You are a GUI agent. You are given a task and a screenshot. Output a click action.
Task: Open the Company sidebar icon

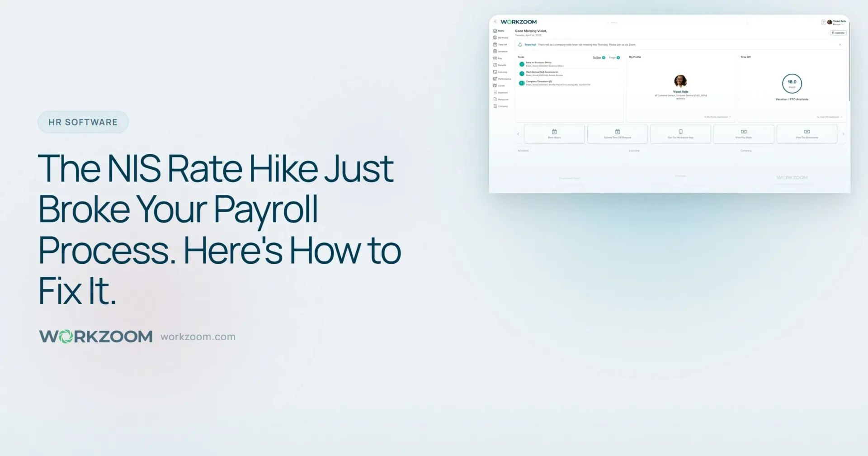pyautogui.click(x=495, y=106)
